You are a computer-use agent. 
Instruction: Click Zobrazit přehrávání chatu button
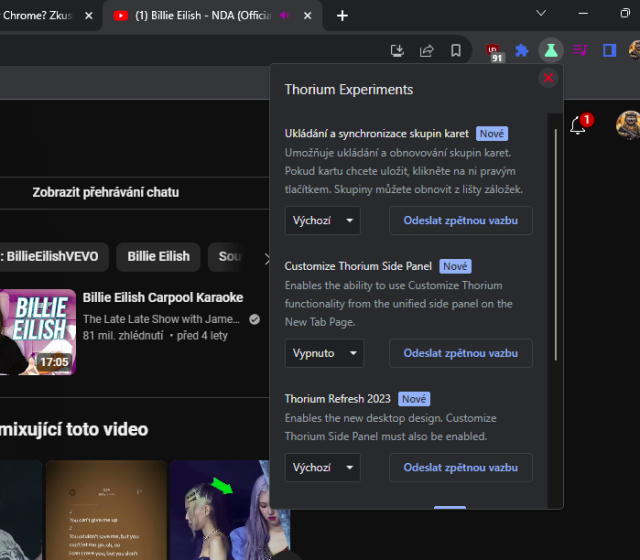tap(105, 192)
